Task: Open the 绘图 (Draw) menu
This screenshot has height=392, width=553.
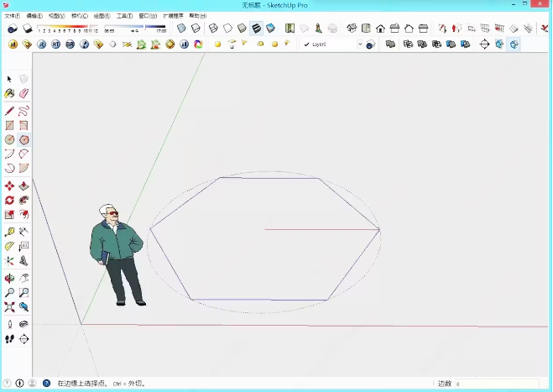Action: point(102,16)
